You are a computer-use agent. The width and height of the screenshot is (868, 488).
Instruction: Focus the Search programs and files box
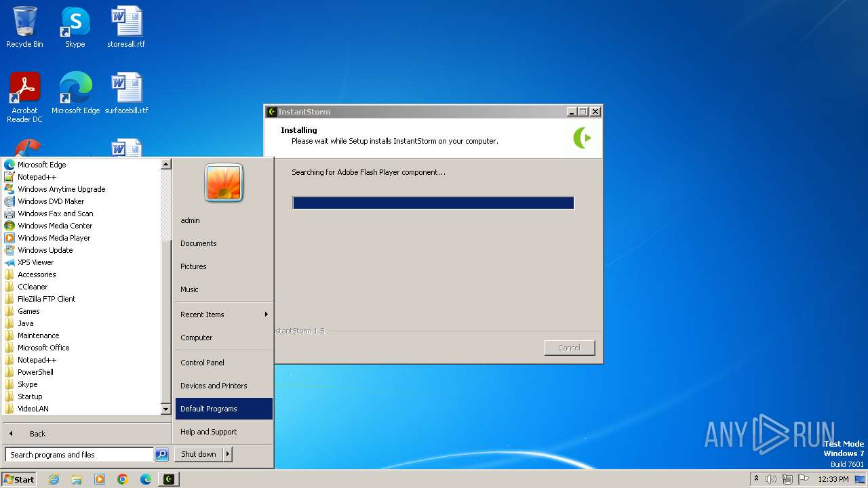pos(79,455)
